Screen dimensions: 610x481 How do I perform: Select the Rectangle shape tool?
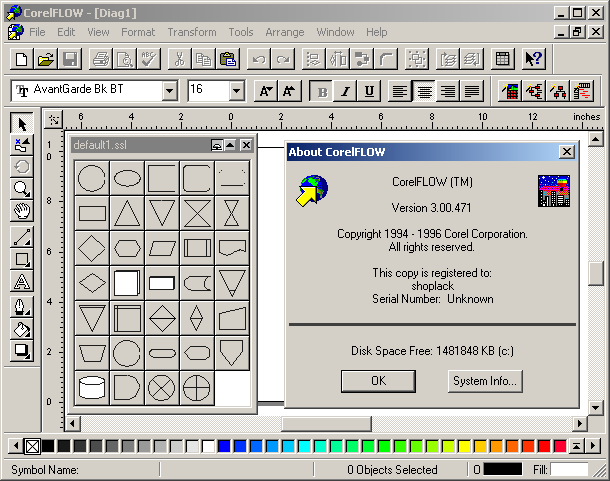(x=22, y=259)
